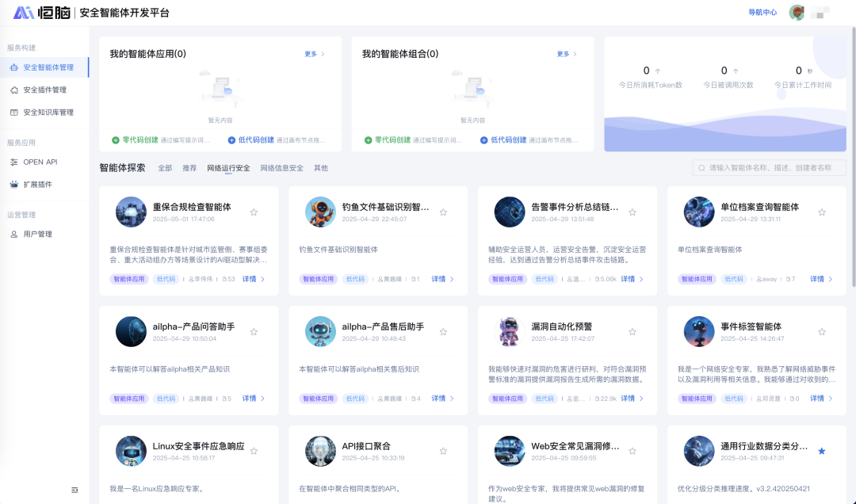Open the user avatar in top right
This screenshot has width=856, height=504.
click(x=797, y=13)
